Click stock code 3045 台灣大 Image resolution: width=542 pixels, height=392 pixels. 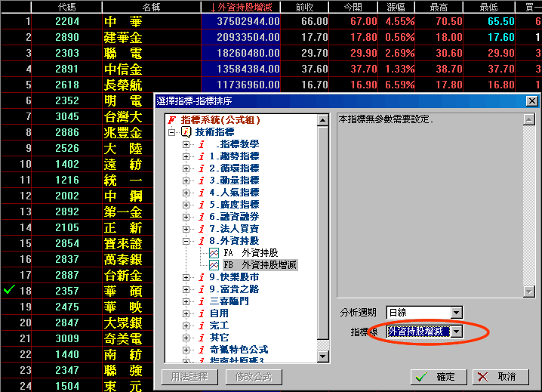pyautogui.click(x=67, y=116)
